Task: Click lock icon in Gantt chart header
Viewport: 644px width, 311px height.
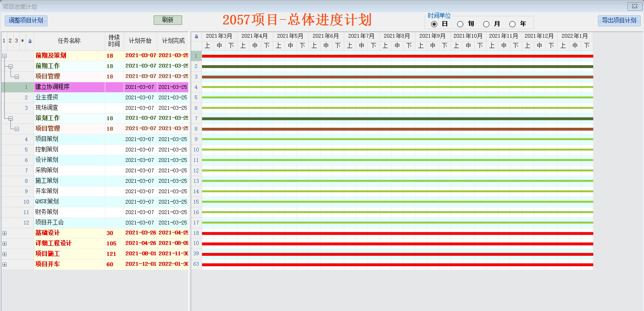Action: [196, 37]
